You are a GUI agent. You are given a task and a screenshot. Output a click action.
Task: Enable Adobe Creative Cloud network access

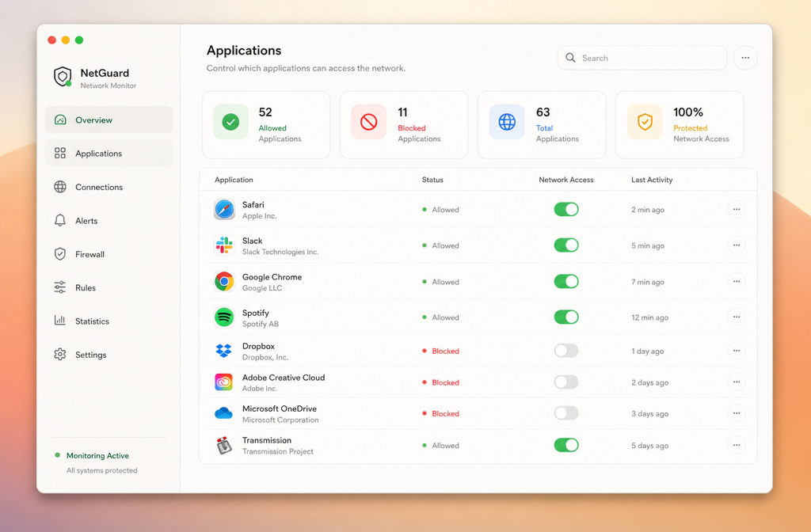(x=566, y=382)
